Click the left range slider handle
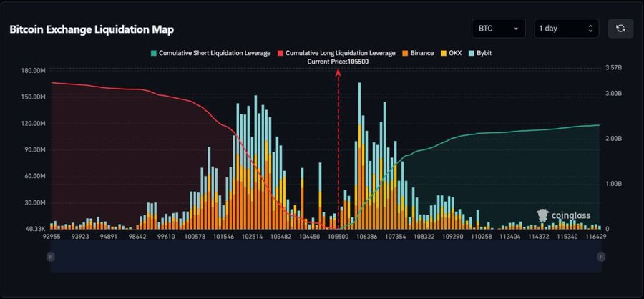This screenshot has height=299, width=644. (51, 257)
